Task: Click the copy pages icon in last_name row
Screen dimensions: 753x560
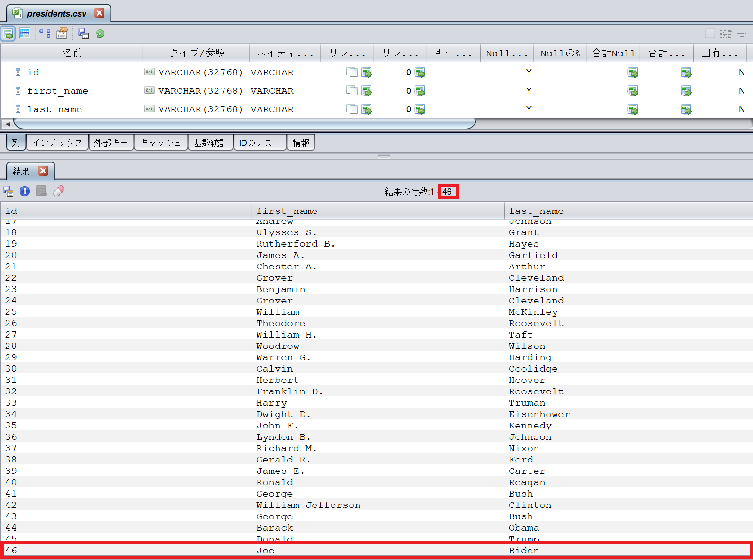Action: [352, 109]
